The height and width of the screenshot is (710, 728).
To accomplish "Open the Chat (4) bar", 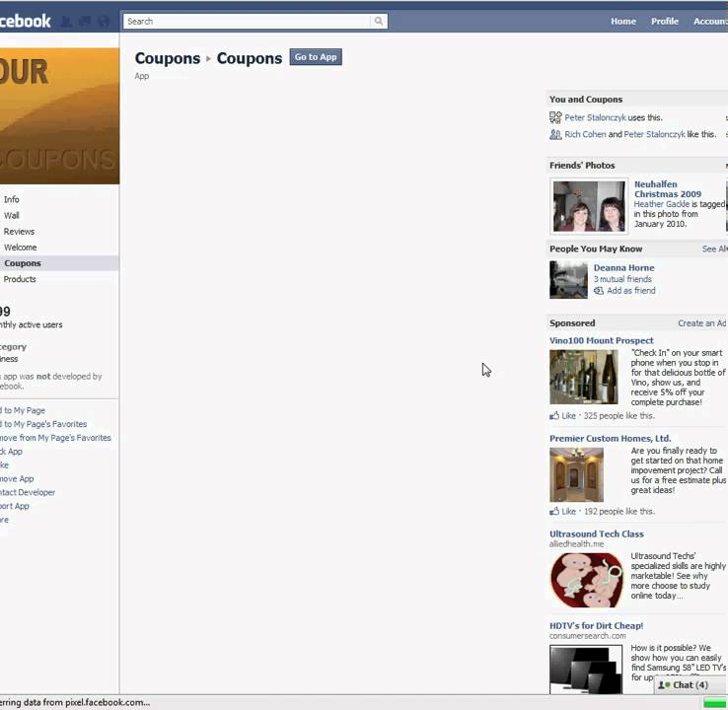I will [690, 685].
